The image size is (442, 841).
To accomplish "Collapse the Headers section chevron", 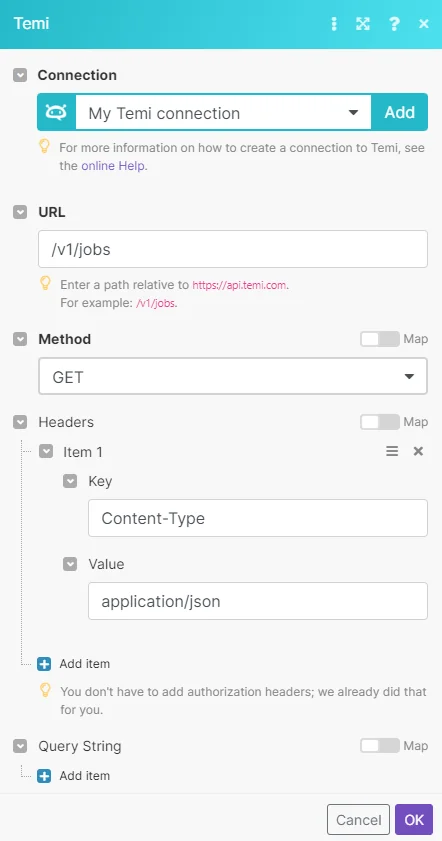I will click(20, 422).
